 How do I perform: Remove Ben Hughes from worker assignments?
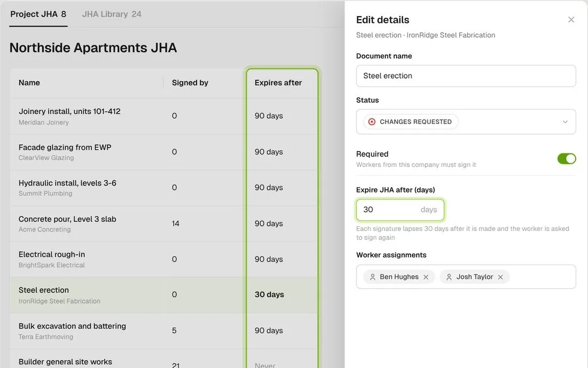pos(425,277)
